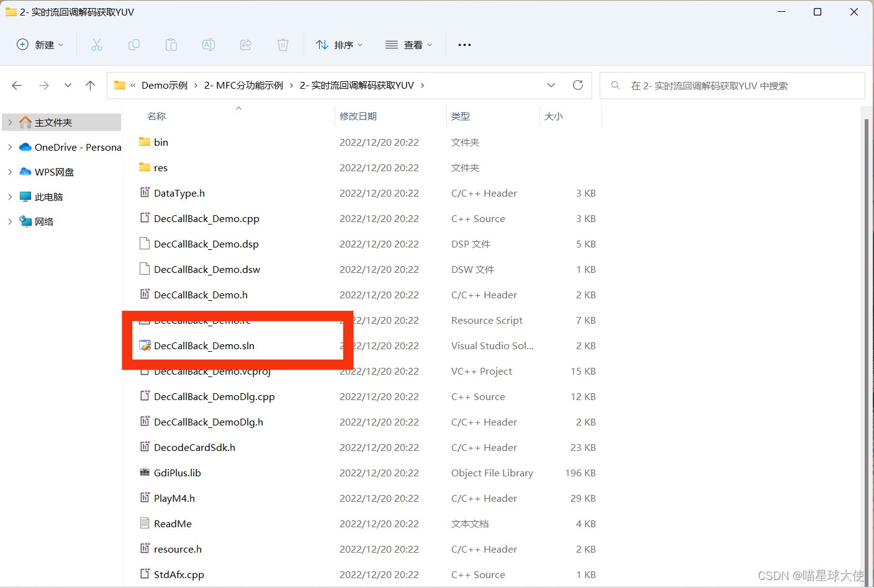
Task: Select the DecCallBack_DemoDlg.h file icon
Action: click(145, 422)
